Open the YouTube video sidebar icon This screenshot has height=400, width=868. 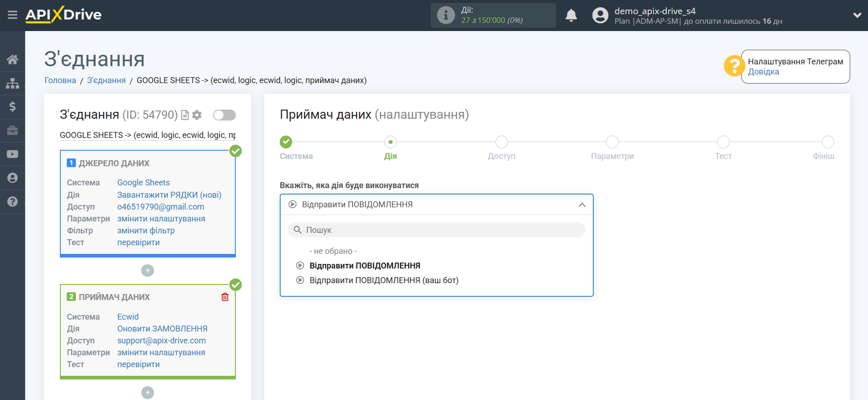click(12, 154)
